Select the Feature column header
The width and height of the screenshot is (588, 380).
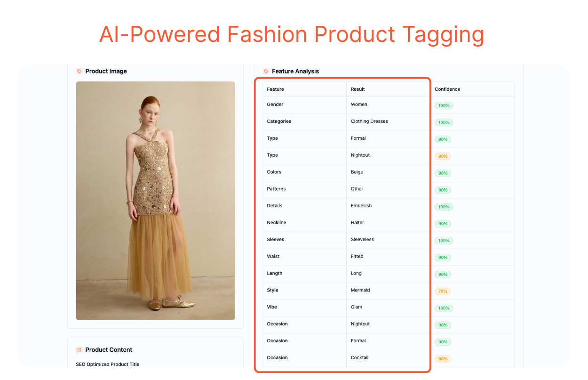click(276, 89)
